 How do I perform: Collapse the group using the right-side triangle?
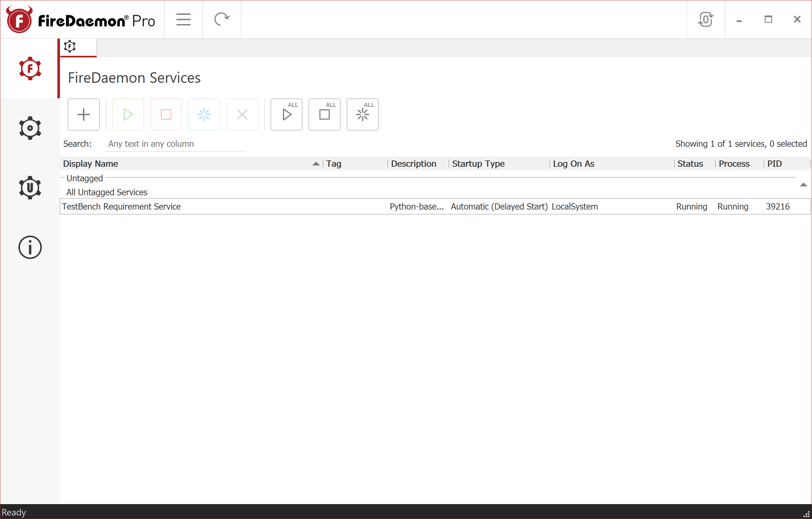point(803,185)
